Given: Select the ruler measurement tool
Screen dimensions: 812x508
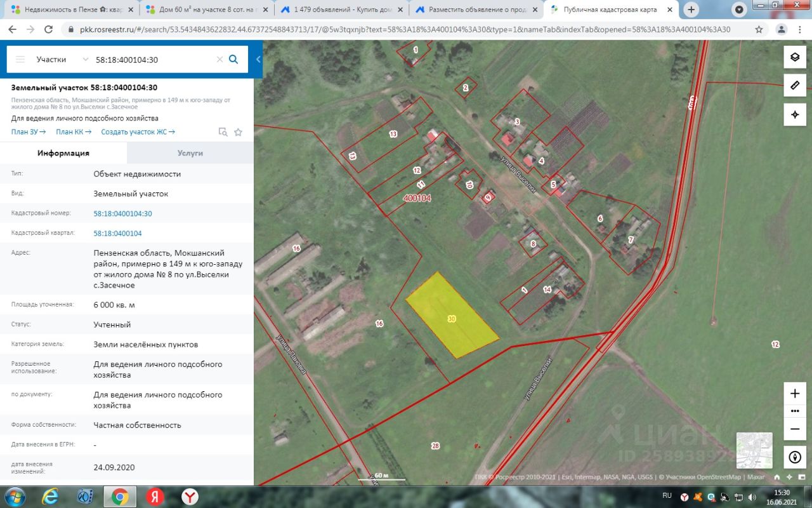Looking at the screenshot, I should pos(795,85).
